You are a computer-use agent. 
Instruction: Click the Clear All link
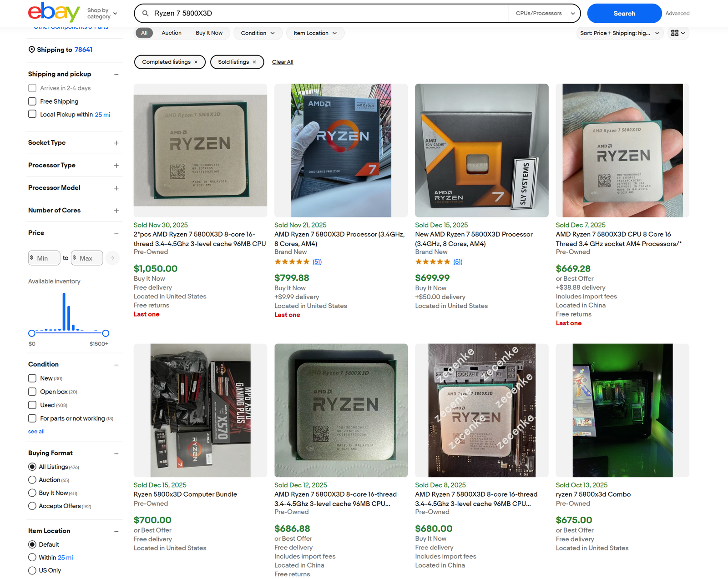coord(282,62)
